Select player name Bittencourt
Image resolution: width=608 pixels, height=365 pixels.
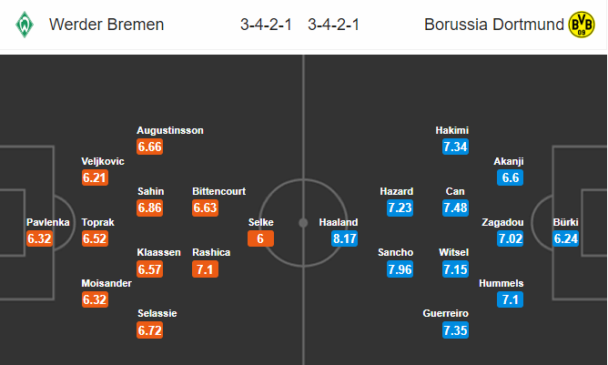coord(219,191)
